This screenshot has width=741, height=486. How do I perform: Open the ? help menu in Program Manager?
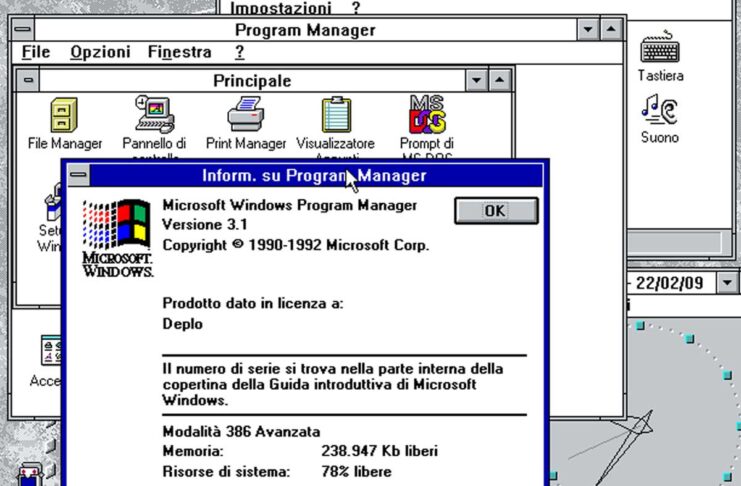click(x=240, y=52)
